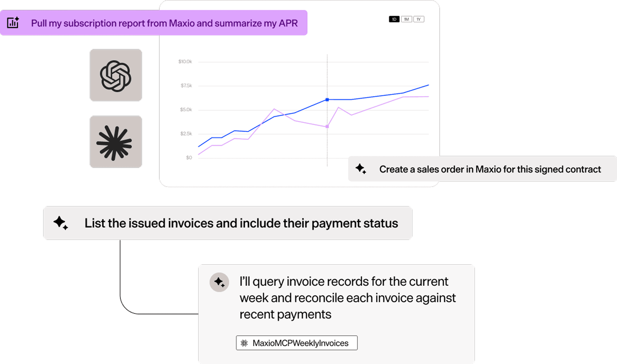Click sparkle icon beside 'List the issued invoices'
617x364 pixels.
point(61,223)
